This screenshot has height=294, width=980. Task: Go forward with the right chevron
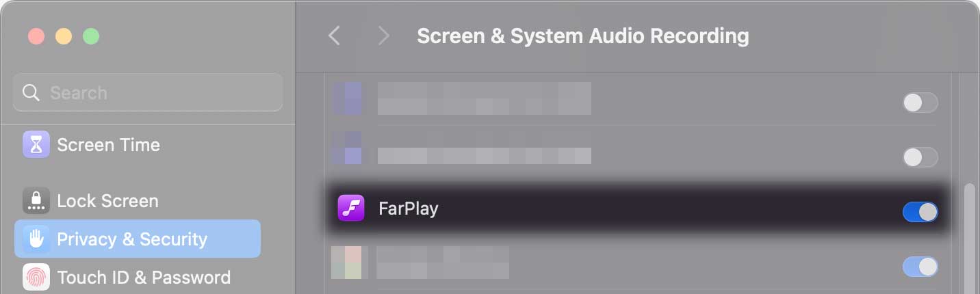(x=383, y=36)
